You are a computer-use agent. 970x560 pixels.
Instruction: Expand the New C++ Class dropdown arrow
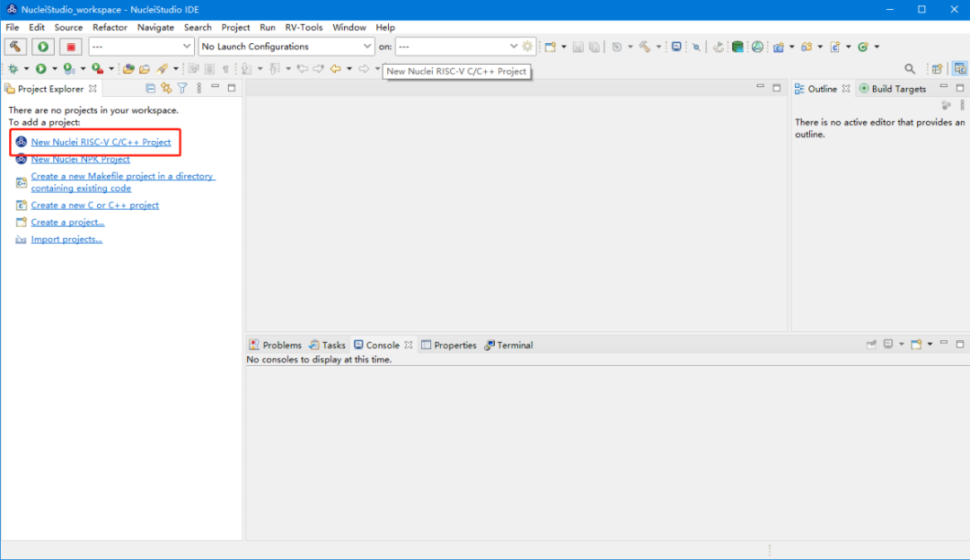pos(877,47)
